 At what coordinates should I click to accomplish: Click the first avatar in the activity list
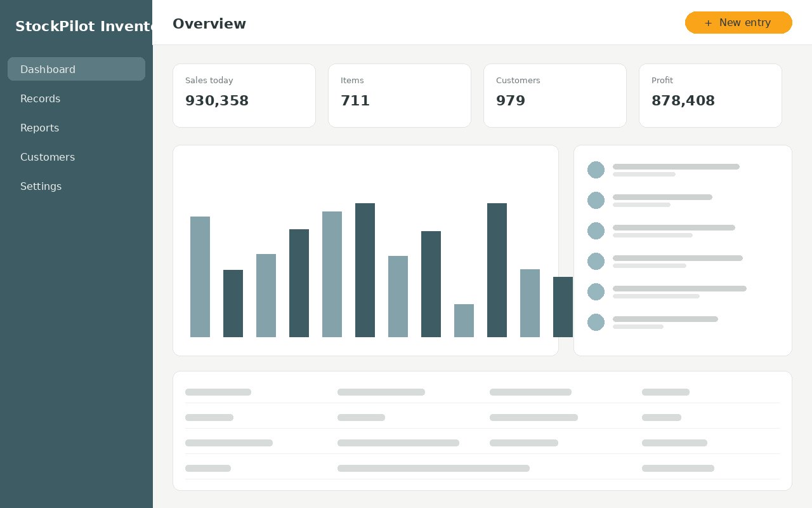(x=596, y=170)
